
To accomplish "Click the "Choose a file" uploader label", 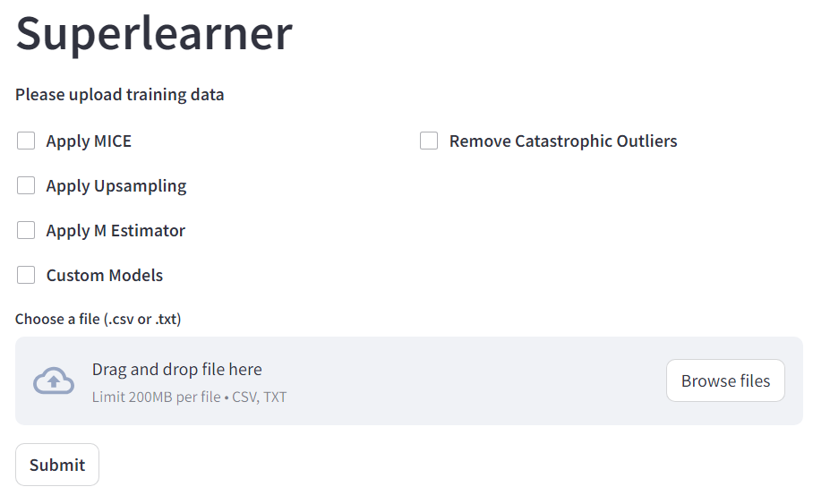I will tap(98, 319).
